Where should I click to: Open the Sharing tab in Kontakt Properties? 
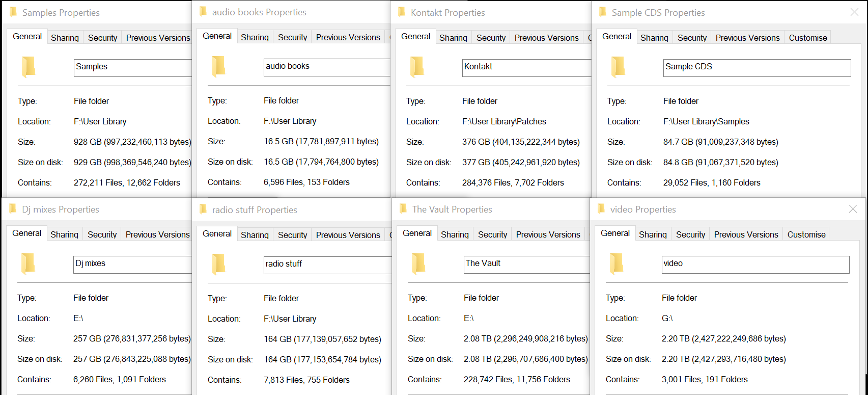454,38
